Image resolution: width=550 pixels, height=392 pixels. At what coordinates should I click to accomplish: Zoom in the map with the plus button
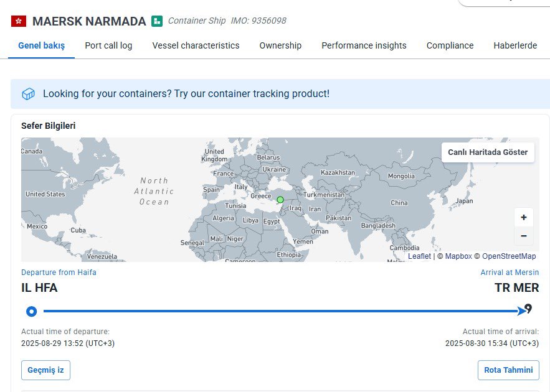coord(524,217)
